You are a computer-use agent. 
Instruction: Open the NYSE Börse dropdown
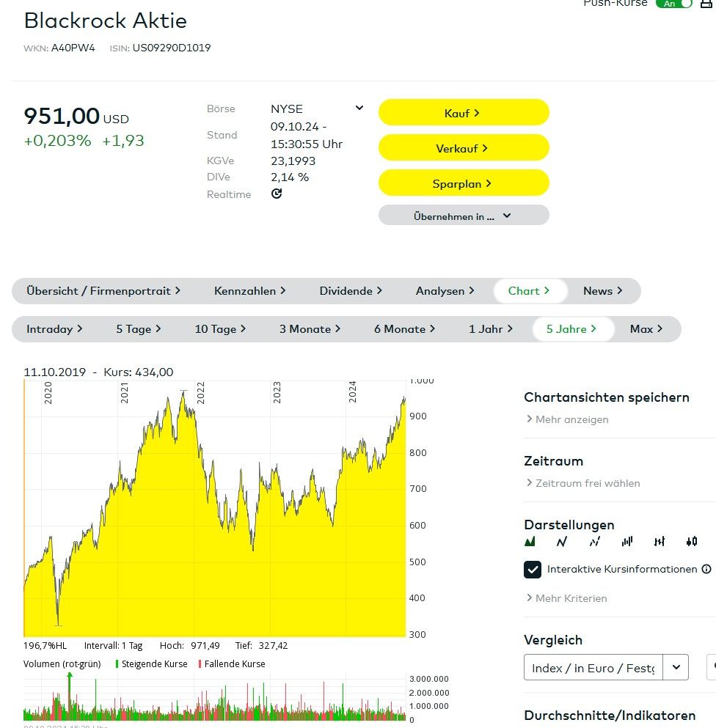(359, 109)
